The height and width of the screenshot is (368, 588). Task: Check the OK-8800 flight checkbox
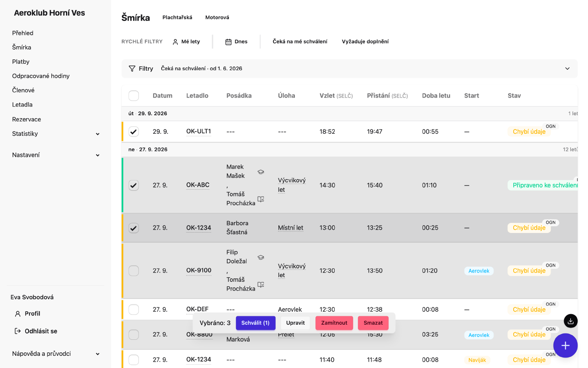coord(134,334)
